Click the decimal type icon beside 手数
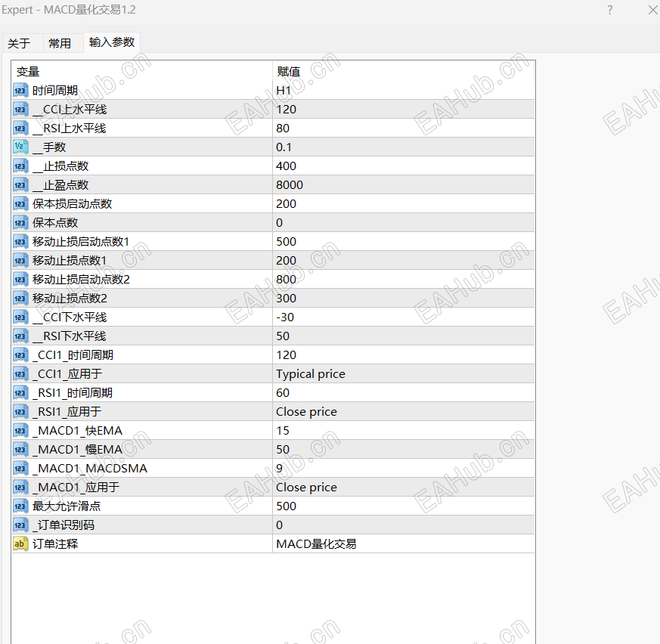This screenshot has width=660, height=644. (x=20, y=147)
